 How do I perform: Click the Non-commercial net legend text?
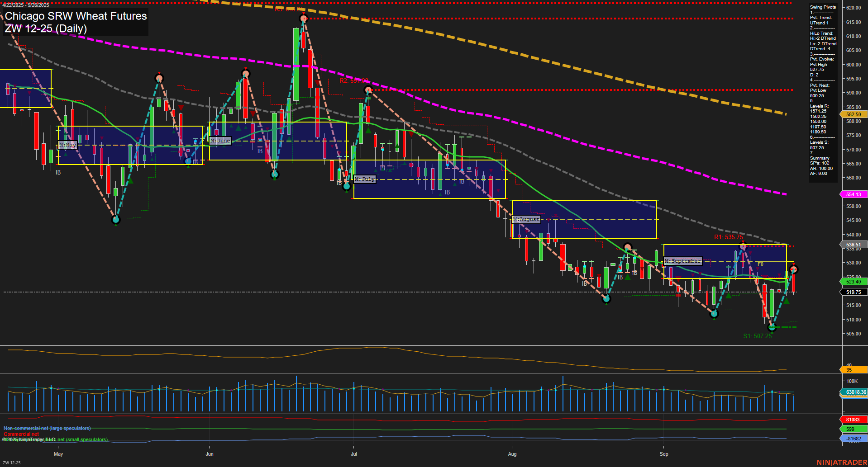point(47,428)
